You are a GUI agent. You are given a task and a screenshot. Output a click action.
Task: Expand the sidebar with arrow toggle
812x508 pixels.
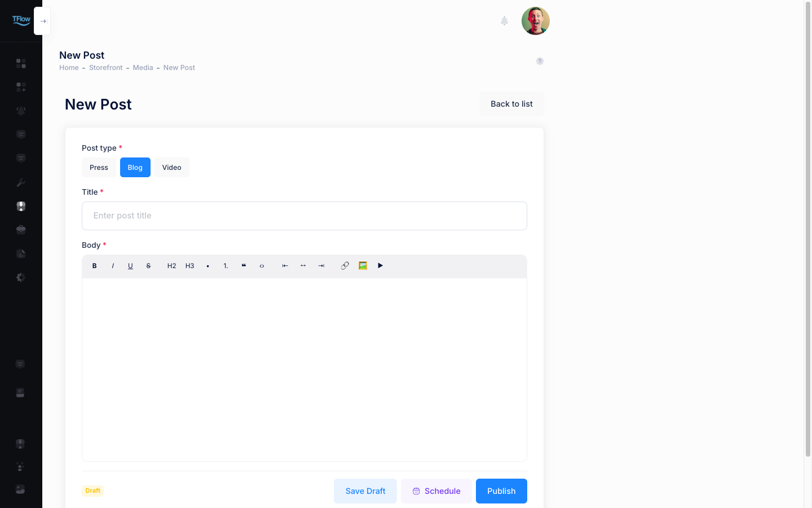[x=42, y=21]
